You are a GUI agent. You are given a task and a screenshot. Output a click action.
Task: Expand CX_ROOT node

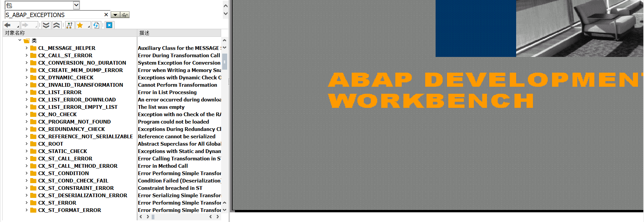tap(27, 144)
